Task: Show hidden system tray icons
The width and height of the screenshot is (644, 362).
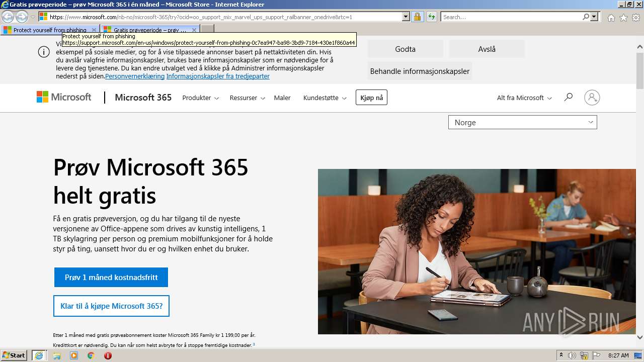Action: pyautogui.click(x=561, y=355)
